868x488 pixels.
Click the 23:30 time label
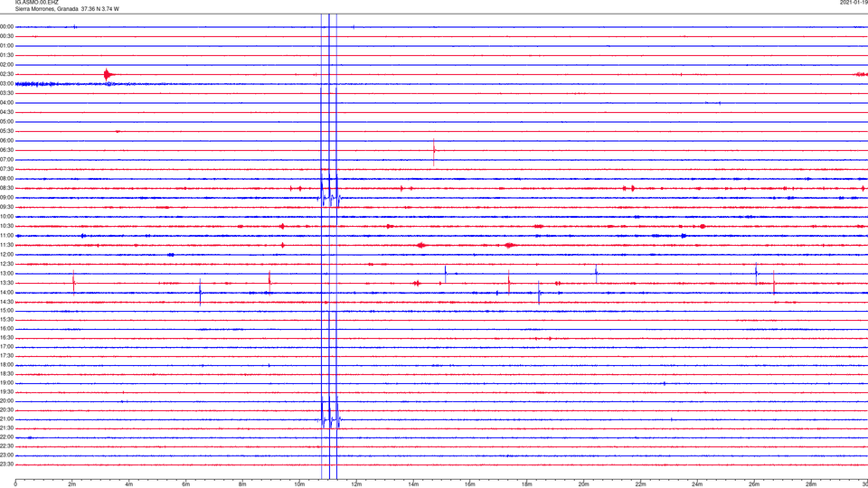coord(6,465)
